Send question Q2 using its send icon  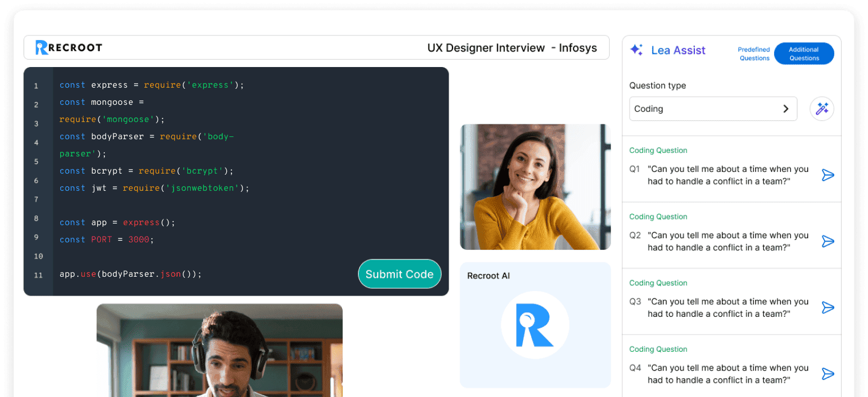coord(828,241)
